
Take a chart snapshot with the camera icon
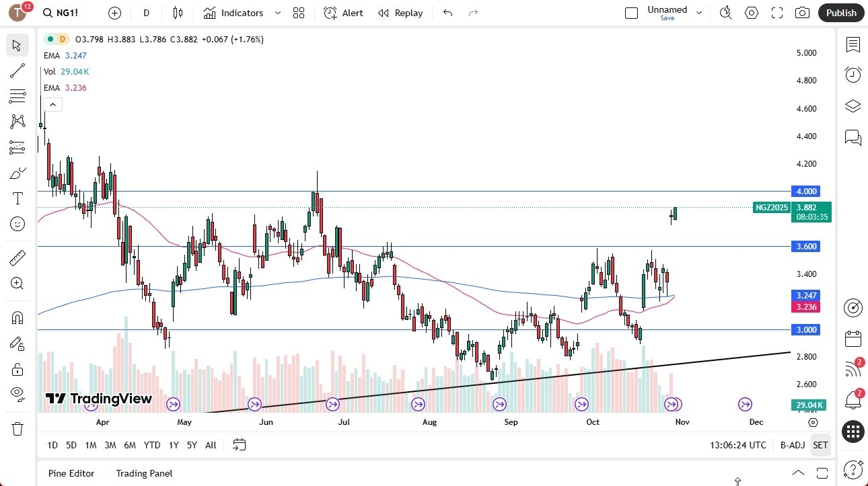802,12
